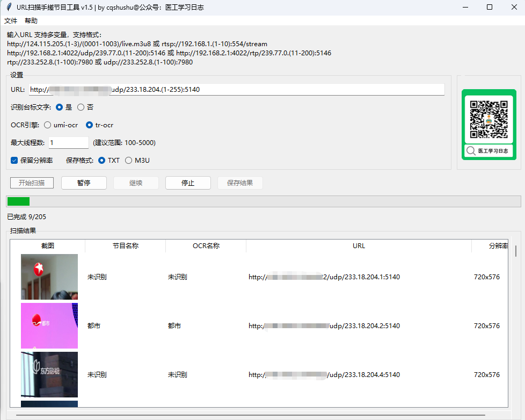Choose M3U as the save format
The image size is (525, 420).
coord(128,160)
